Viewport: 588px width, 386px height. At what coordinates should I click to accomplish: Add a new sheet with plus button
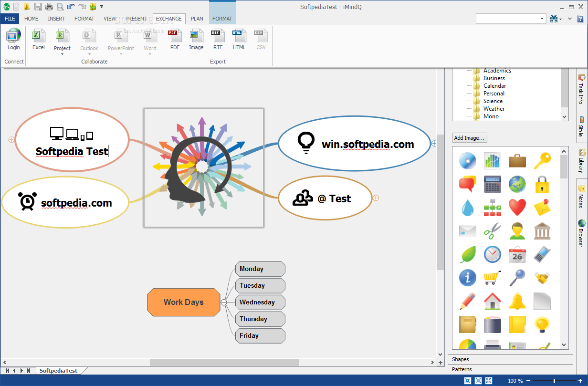coord(441,363)
